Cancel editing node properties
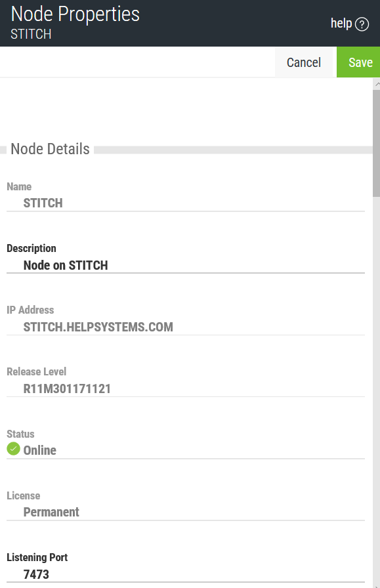 tap(304, 62)
